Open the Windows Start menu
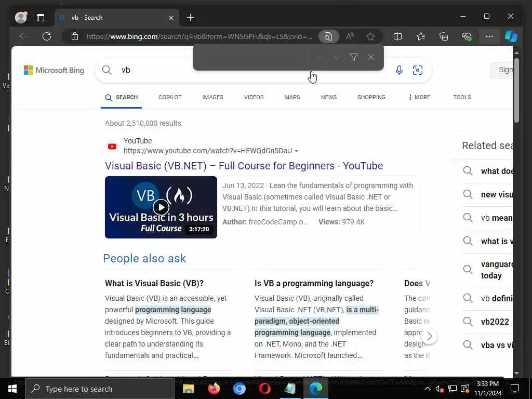Viewport: 532px width, 399px height. coord(12,389)
